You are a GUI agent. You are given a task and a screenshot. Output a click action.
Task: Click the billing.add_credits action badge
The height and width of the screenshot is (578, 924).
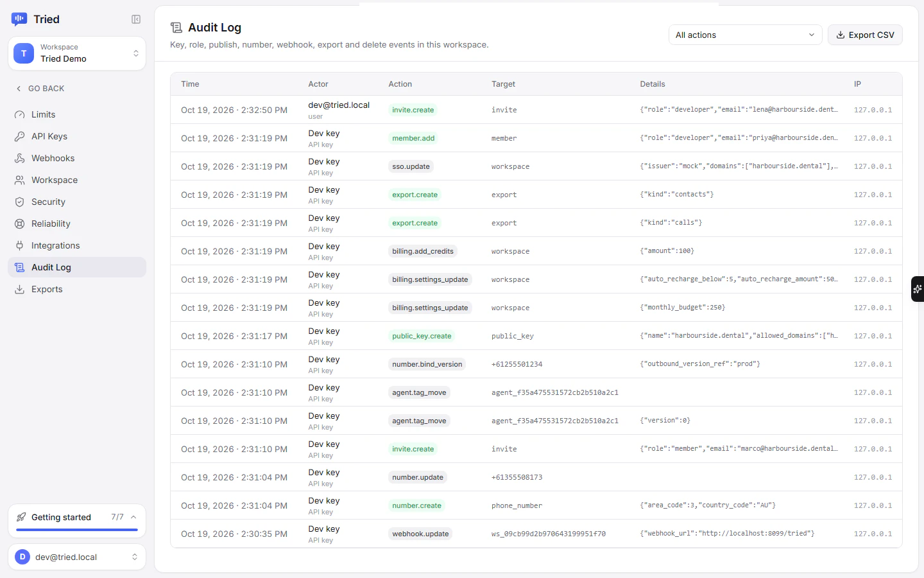tap(423, 251)
